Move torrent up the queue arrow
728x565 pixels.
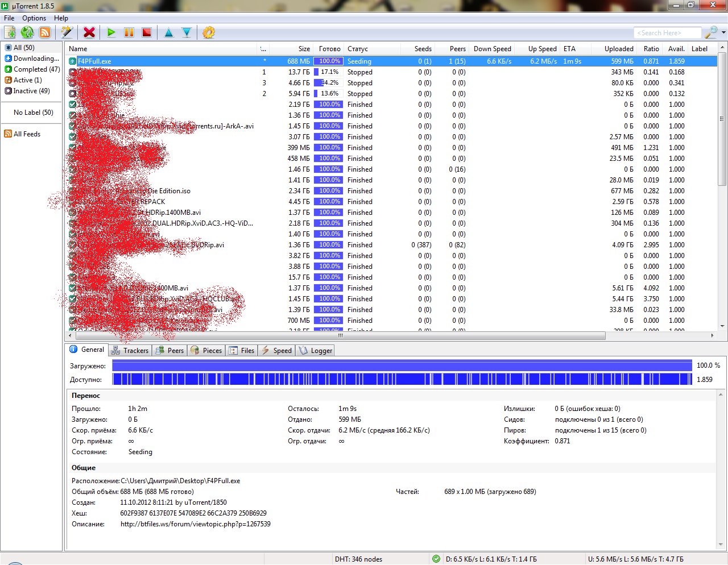(169, 32)
